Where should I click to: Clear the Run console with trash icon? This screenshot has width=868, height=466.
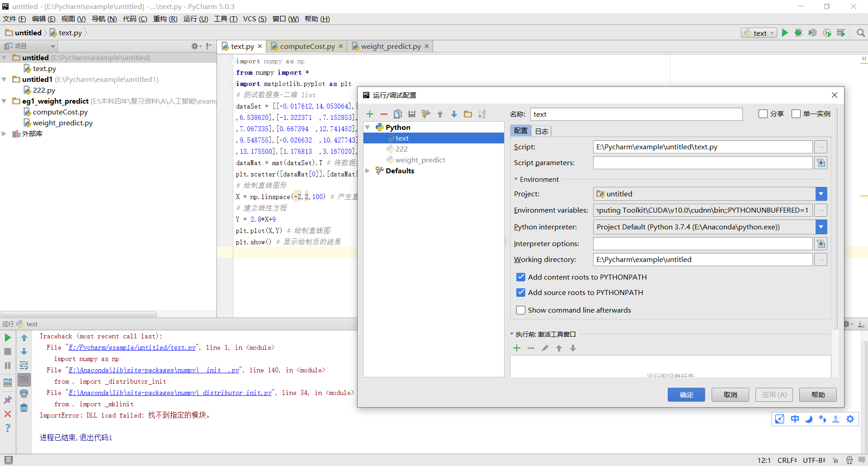pos(24,408)
